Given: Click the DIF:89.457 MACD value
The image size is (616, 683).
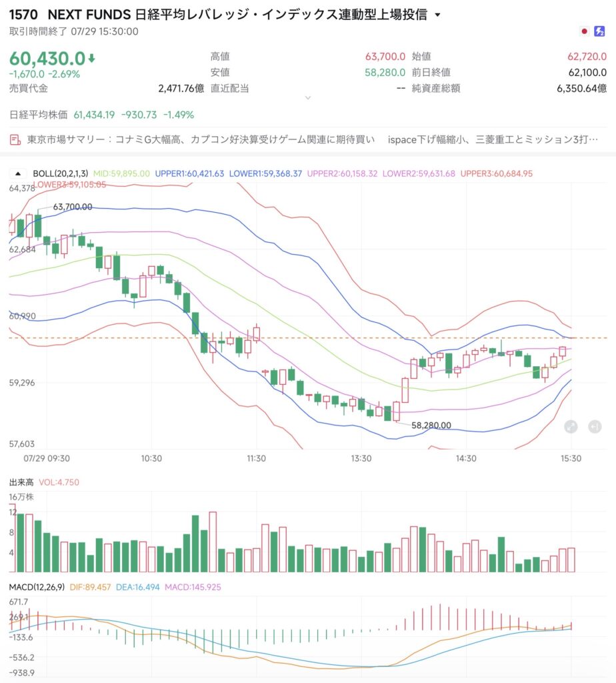Looking at the screenshot, I should 90,587.
